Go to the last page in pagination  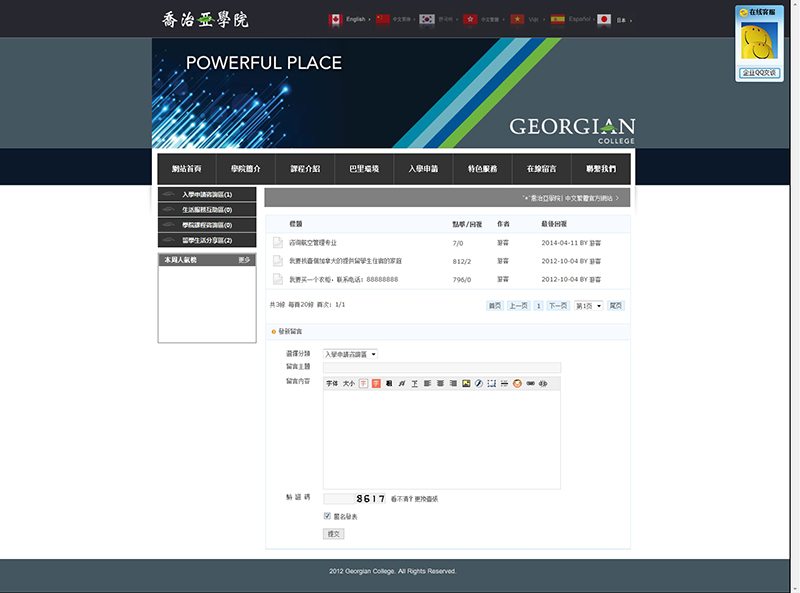coord(616,306)
